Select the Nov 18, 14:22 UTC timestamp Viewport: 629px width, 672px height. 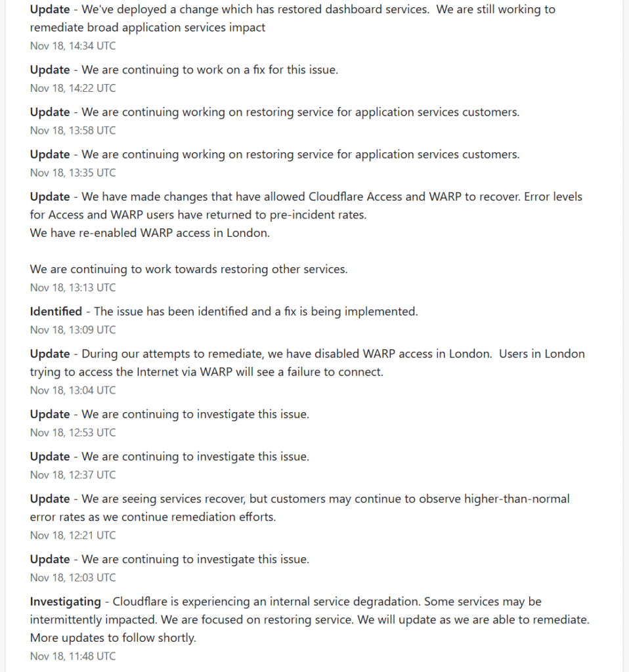coord(73,88)
